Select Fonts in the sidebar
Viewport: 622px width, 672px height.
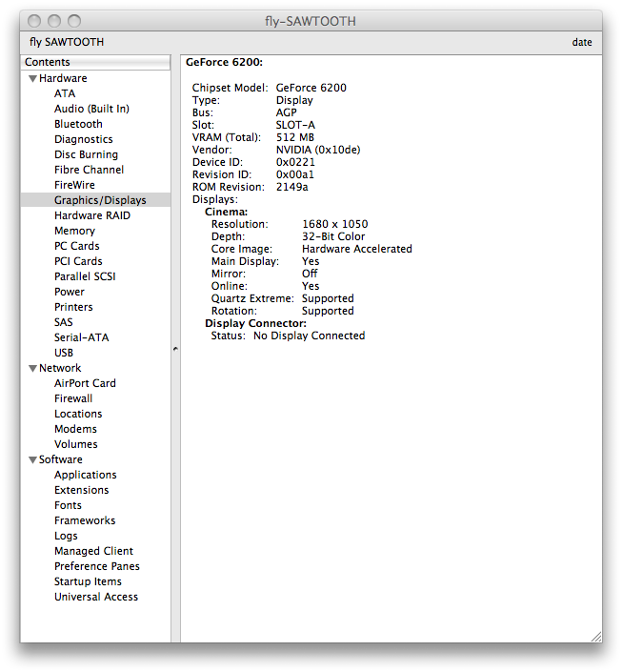68,505
